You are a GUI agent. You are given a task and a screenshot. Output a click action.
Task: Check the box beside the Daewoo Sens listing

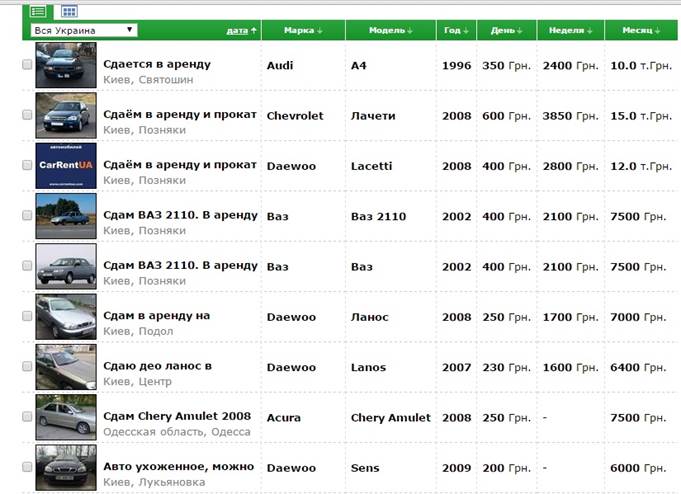click(x=27, y=467)
